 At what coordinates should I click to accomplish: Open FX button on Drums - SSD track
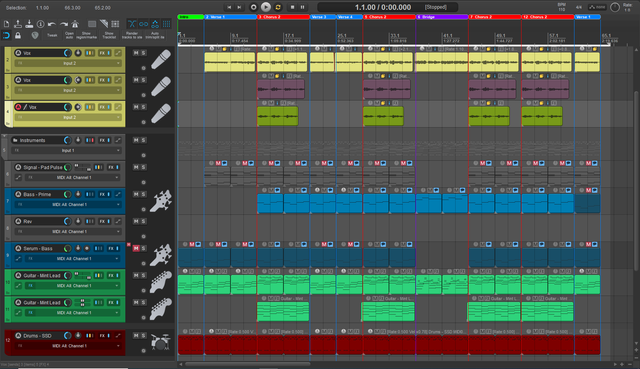(102, 336)
